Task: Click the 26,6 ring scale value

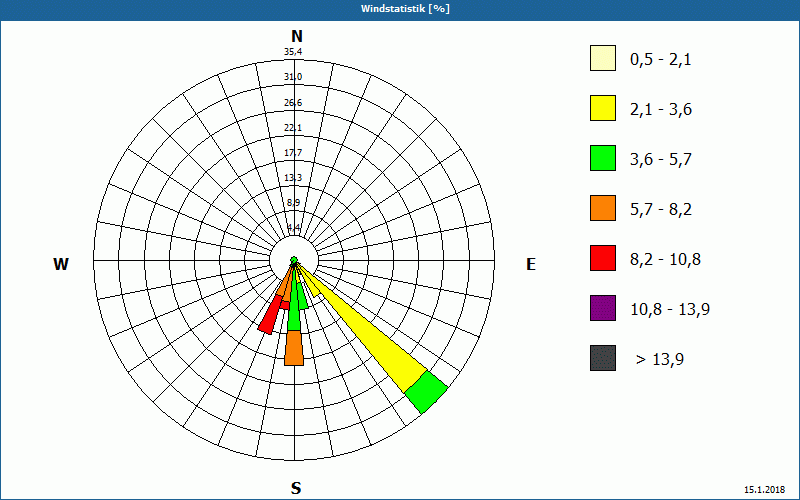Action: 293,103
